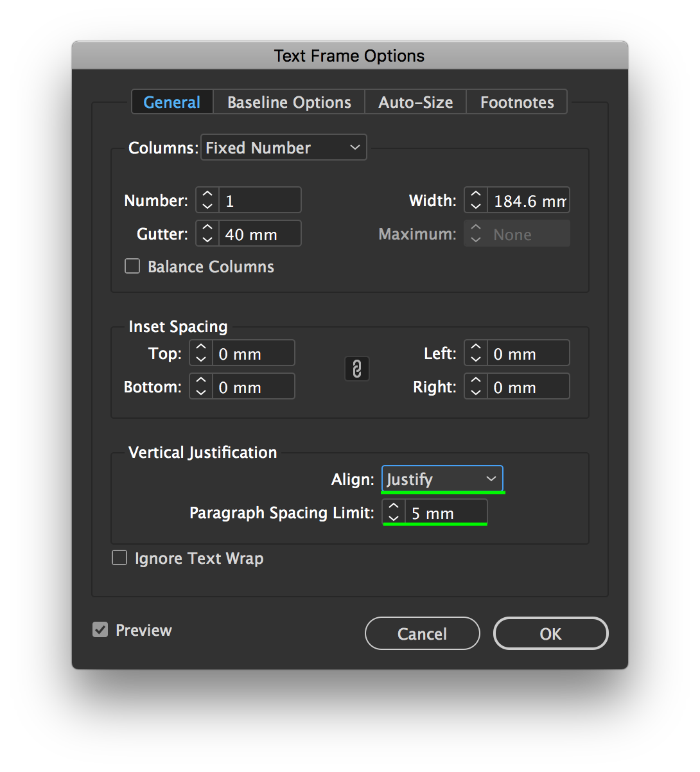The width and height of the screenshot is (700, 772).
Task: Increase Paragraph Spacing Limit via stepper
Action: pyautogui.click(x=393, y=505)
